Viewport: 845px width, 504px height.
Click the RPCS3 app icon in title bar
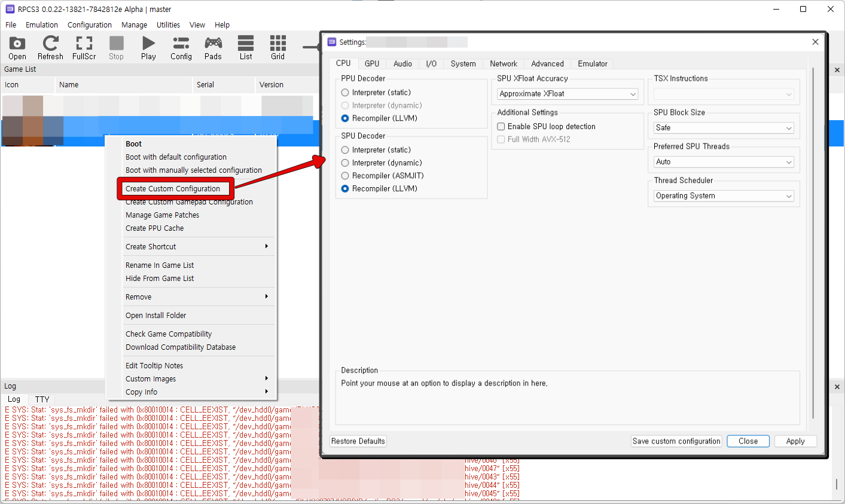coord(10,9)
